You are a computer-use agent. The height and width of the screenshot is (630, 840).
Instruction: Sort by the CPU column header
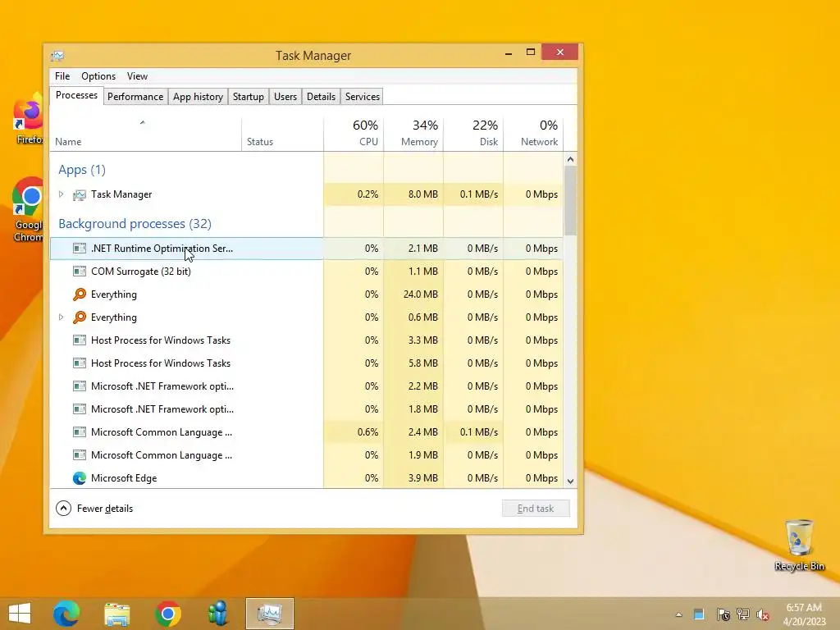[354, 133]
